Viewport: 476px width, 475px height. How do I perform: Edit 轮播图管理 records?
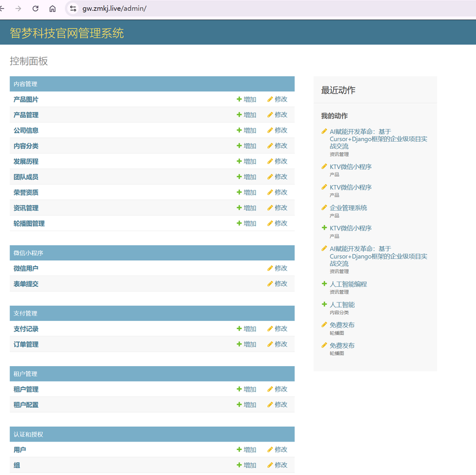point(277,223)
